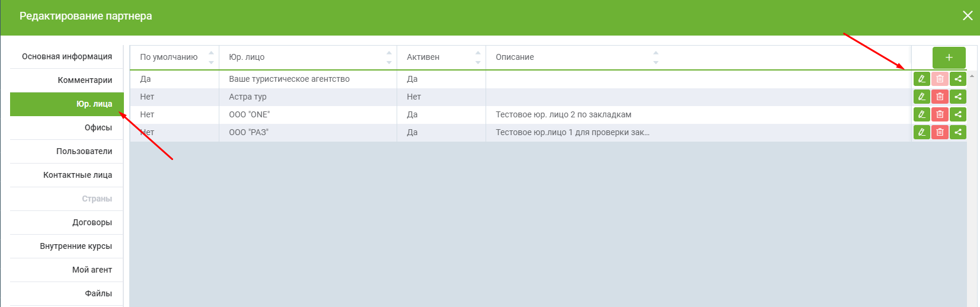Screen dimensions: 980x307
Task: Edit the Ваше туристическое агентство row
Action: pos(921,79)
